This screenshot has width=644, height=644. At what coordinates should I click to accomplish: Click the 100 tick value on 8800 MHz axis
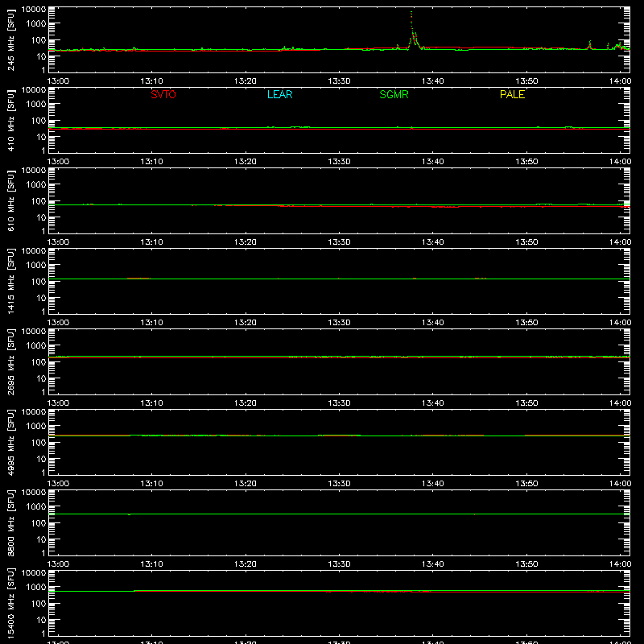[x=39, y=523]
